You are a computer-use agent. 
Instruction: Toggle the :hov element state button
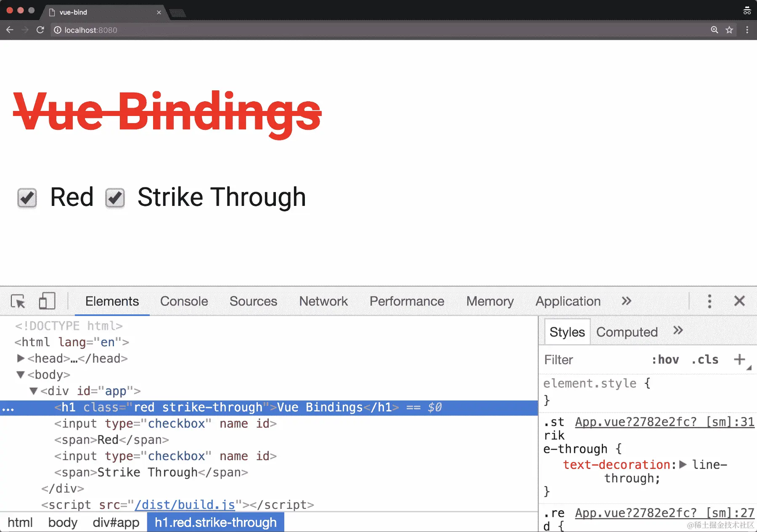coord(665,360)
